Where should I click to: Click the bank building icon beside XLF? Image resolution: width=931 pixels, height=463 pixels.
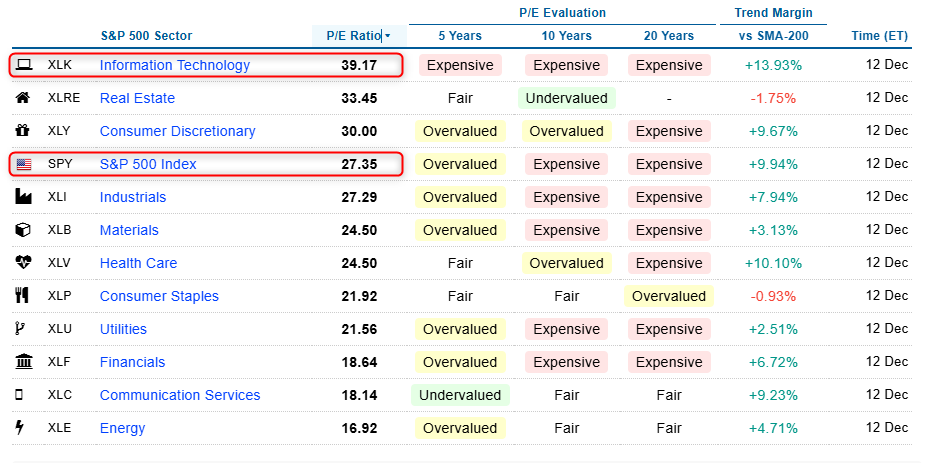tap(23, 362)
